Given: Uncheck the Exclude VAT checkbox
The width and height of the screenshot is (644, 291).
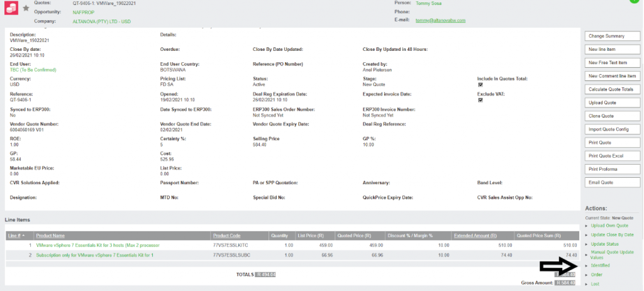Looking at the screenshot, I should (x=480, y=100).
